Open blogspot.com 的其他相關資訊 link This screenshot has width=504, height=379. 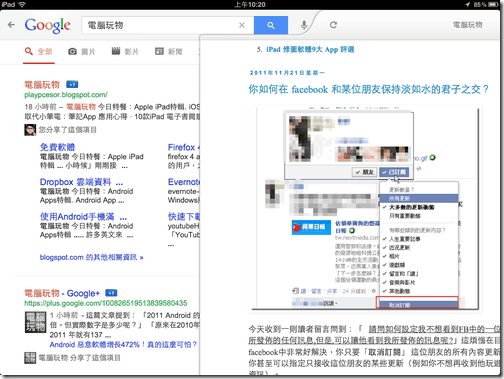92,257
